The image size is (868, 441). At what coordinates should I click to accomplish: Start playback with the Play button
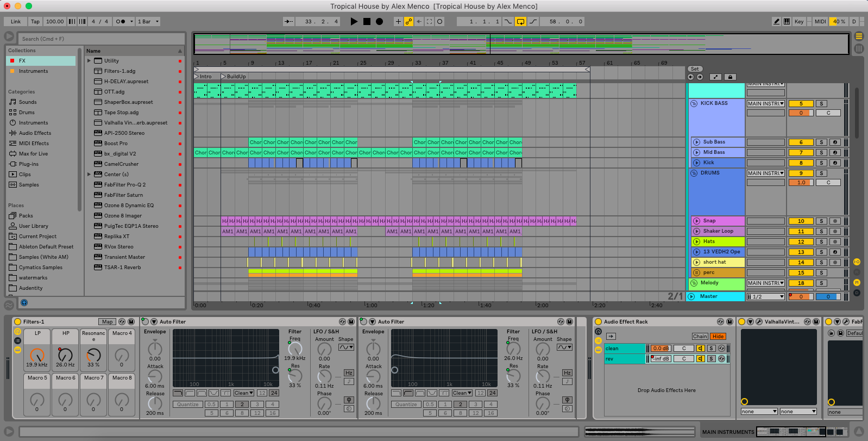click(x=354, y=22)
